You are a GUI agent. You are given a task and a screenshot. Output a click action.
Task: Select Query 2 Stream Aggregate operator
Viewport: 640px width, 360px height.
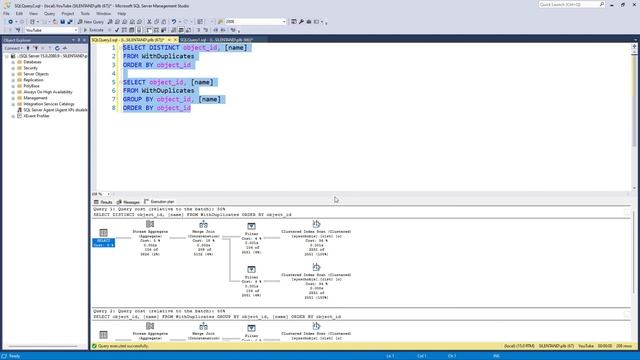pos(150,331)
